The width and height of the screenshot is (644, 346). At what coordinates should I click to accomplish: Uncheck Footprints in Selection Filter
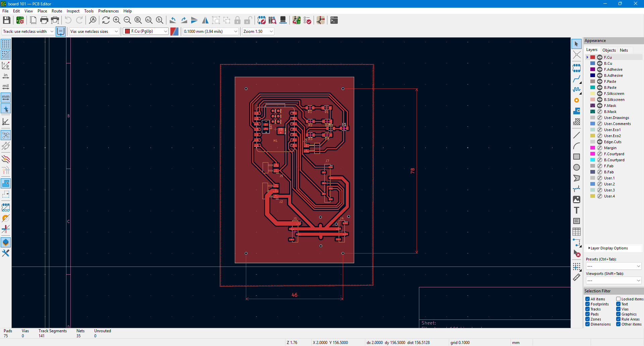pyautogui.click(x=588, y=304)
